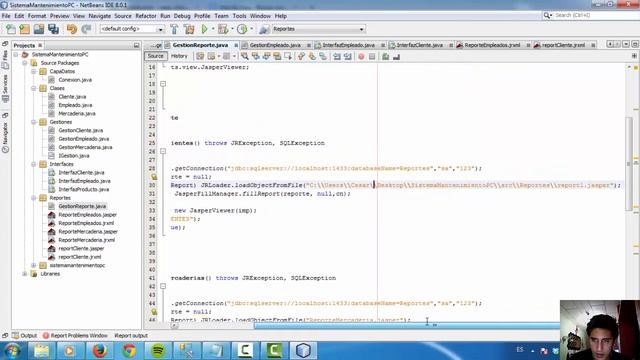Click the Open Project toolbar icon
This screenshot has height=360, width=640.
point(39,29)
